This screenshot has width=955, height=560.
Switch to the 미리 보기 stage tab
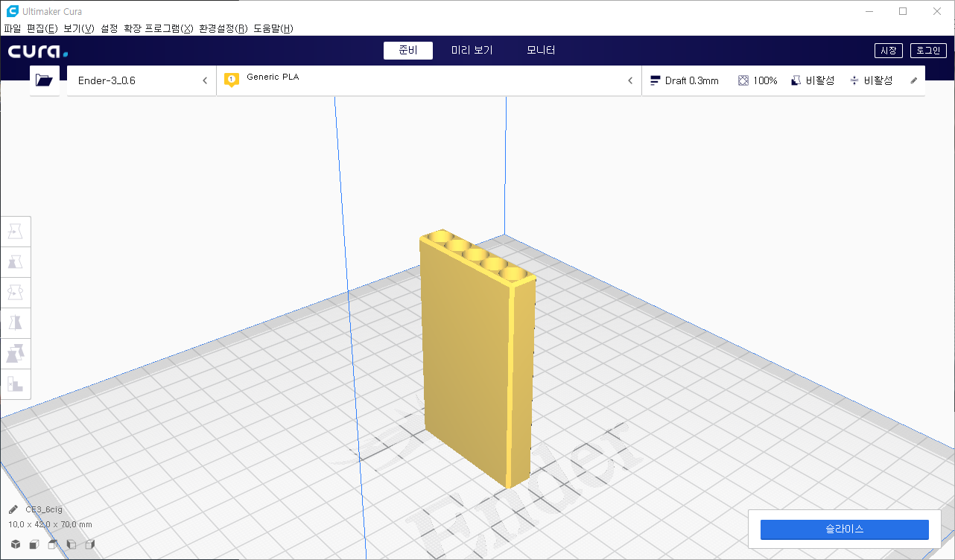pyautogui.click(x=472, y=51)
